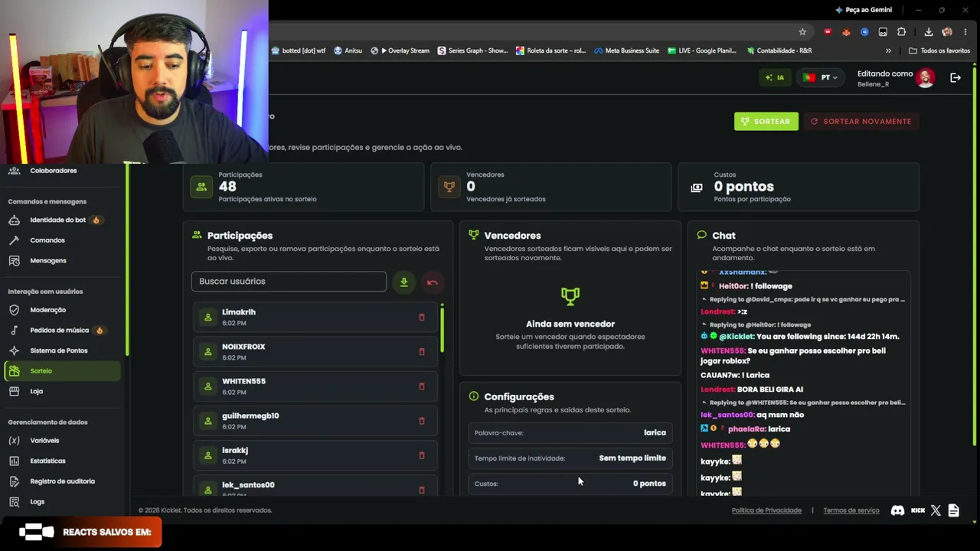Click the SORTEAR NOVAMENTE button

tap(861, 122)
